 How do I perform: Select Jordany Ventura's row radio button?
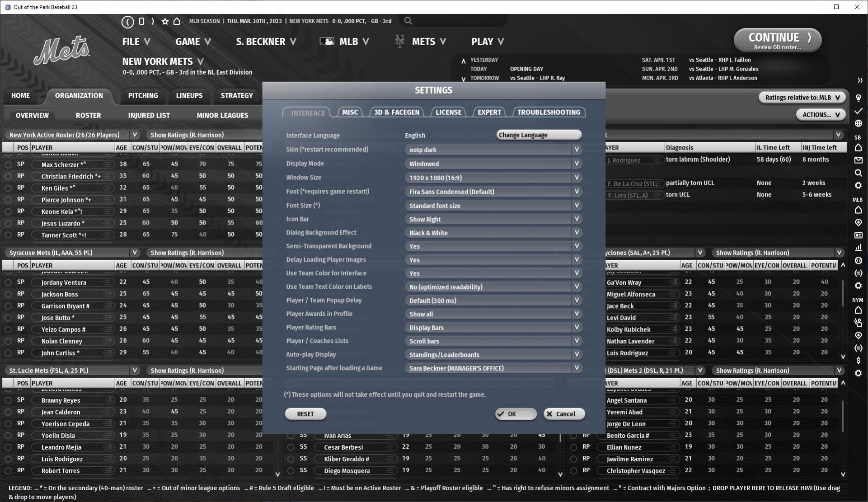(x=8, y=282)
